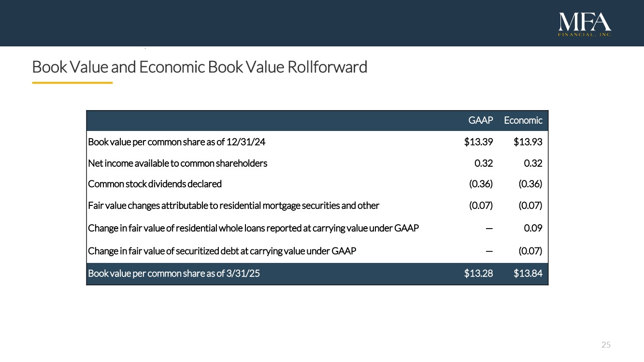This screenshot has width=644, height=362.
Task: Click the MFA Financial logo
Action: click(x=585, y=25)
